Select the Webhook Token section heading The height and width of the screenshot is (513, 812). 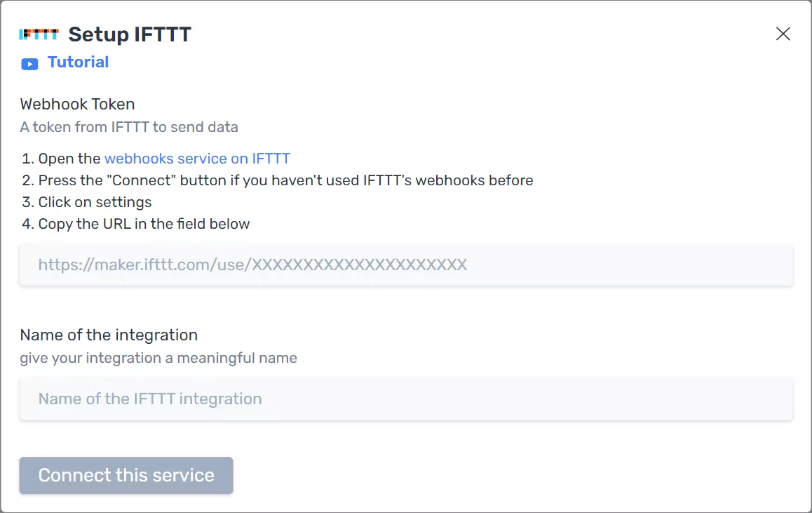point(77,104)
